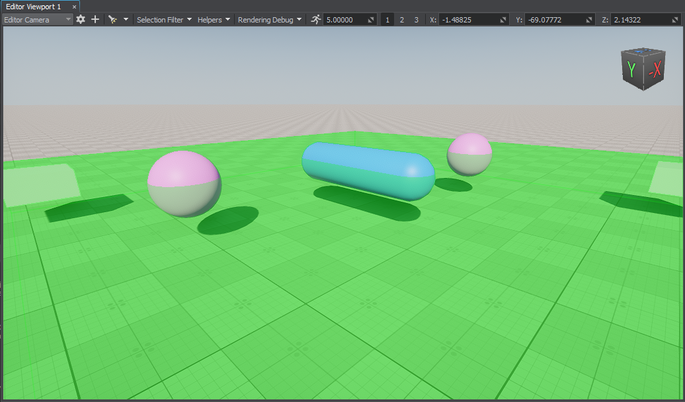Viewport: 685px width, 402px height.
Task: Close the Editor Viewport 1 tab
Action: tap(75, 6)
